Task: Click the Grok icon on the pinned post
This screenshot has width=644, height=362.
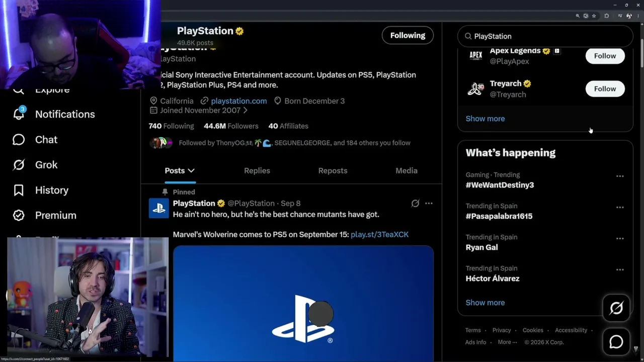Action: [x=415, y=203]
